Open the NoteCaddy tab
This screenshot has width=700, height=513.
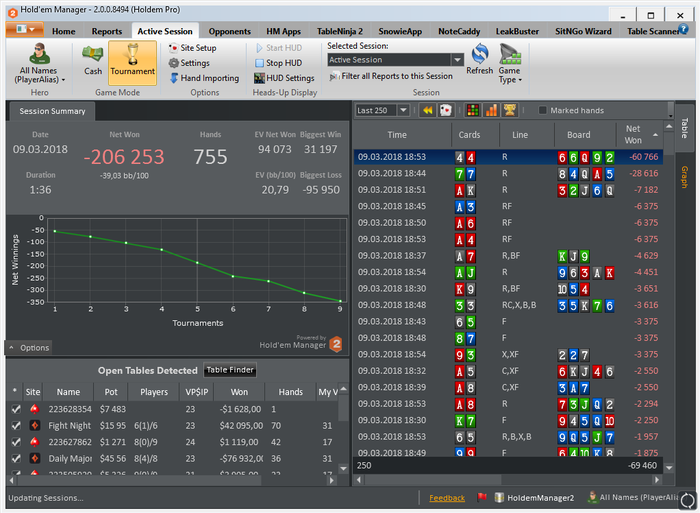pyautogui.click(x=459, y=31)
